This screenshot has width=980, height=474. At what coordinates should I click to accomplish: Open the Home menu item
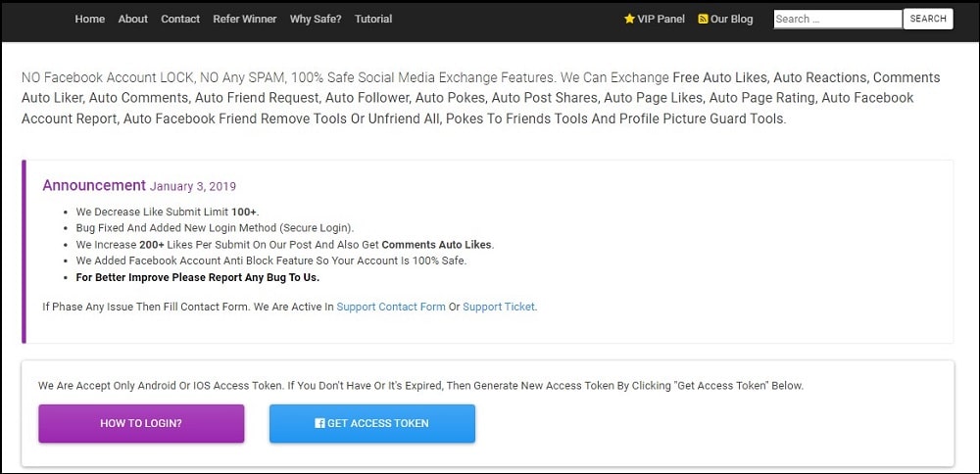89,19
